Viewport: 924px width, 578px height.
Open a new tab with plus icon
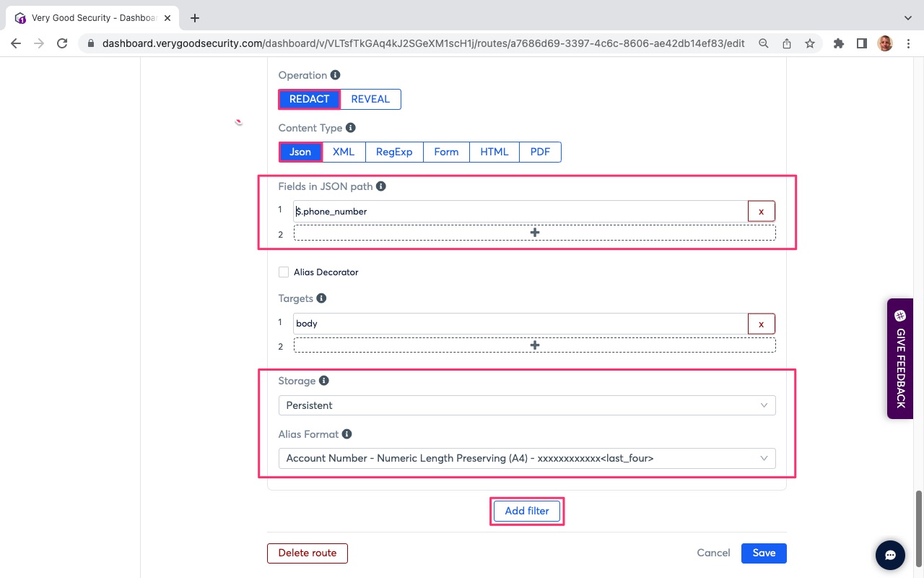click(x=195, y=18)
